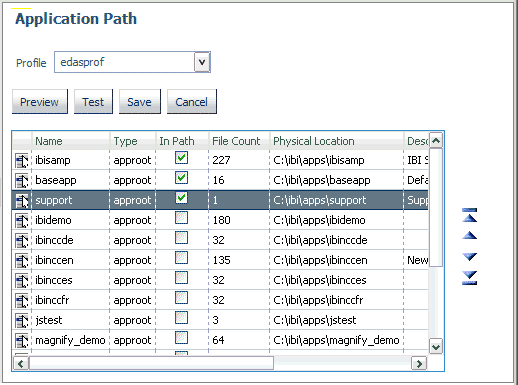
Task: Check In Path for ibincces
Action: (181, 278)
